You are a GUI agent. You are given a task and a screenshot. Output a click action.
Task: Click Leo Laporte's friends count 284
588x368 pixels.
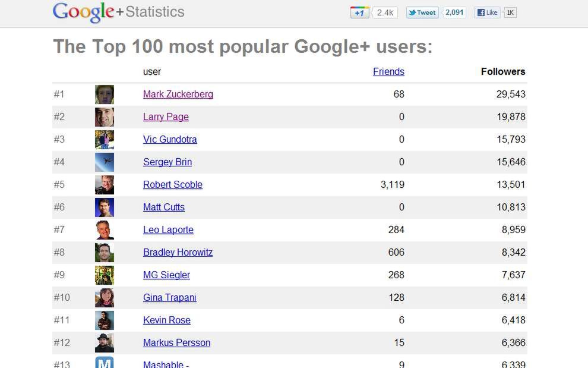click(x=396, y=229)
